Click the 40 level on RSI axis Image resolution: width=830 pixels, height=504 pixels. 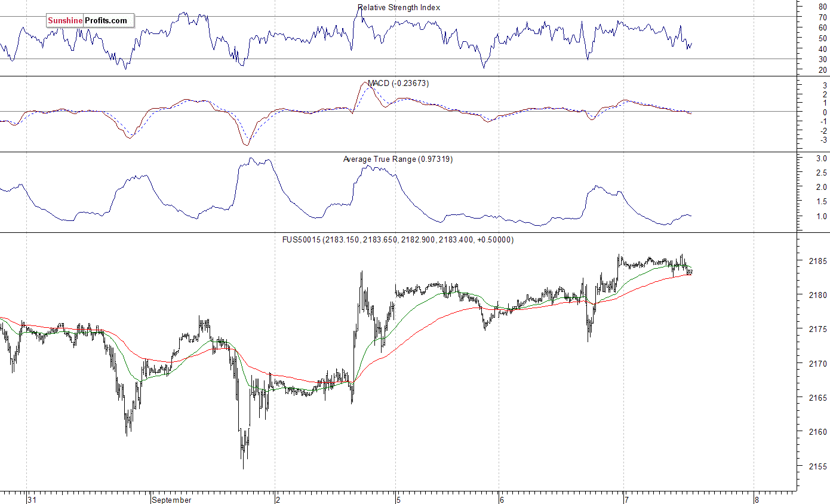coord(823,49)
